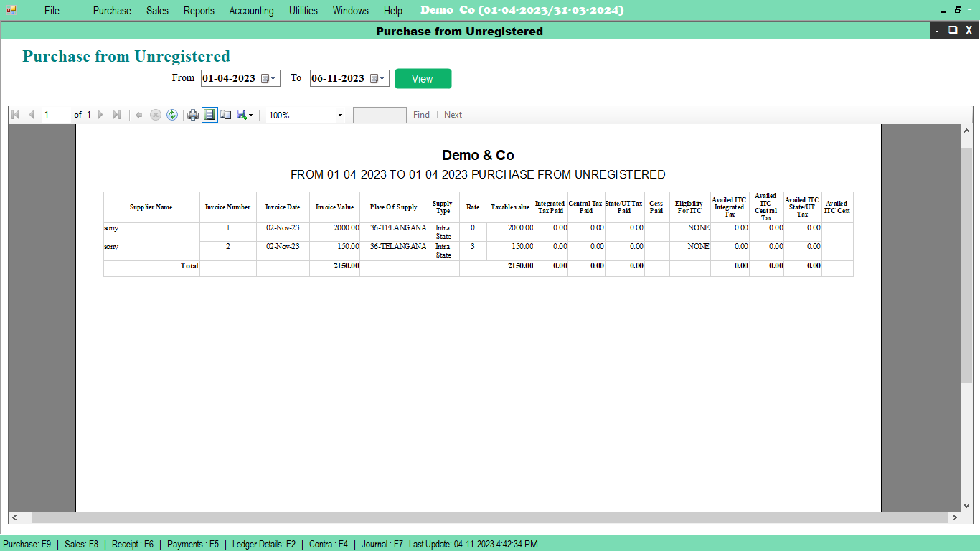Open the Purchase menu

pos(112,11)
